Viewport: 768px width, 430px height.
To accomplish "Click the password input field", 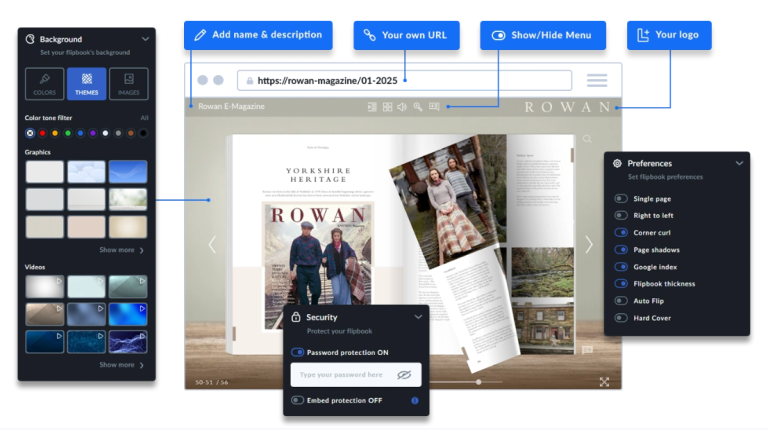I will pos(356,375).
